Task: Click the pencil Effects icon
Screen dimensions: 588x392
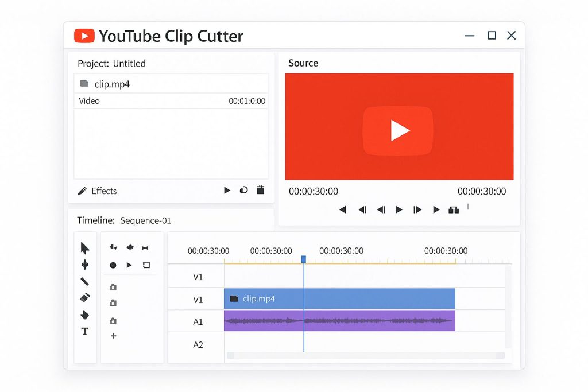Action: [x=82, y=191]
